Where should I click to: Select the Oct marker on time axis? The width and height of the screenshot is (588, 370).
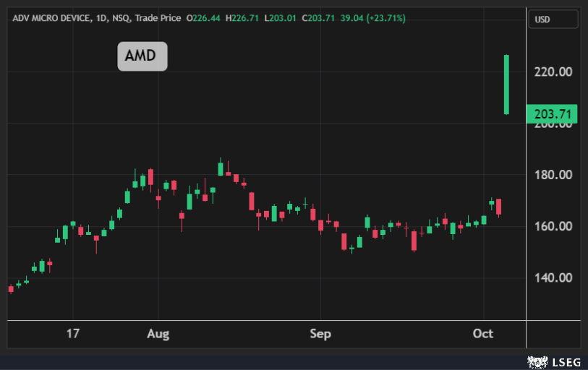coord(482,334)
